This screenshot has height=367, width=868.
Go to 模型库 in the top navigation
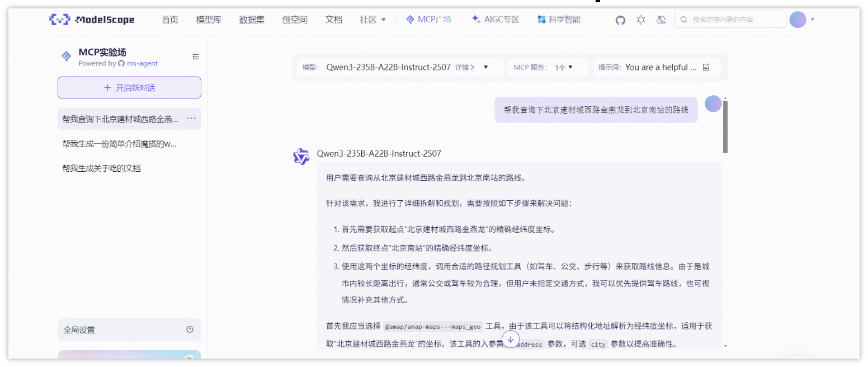coord(209,20)
